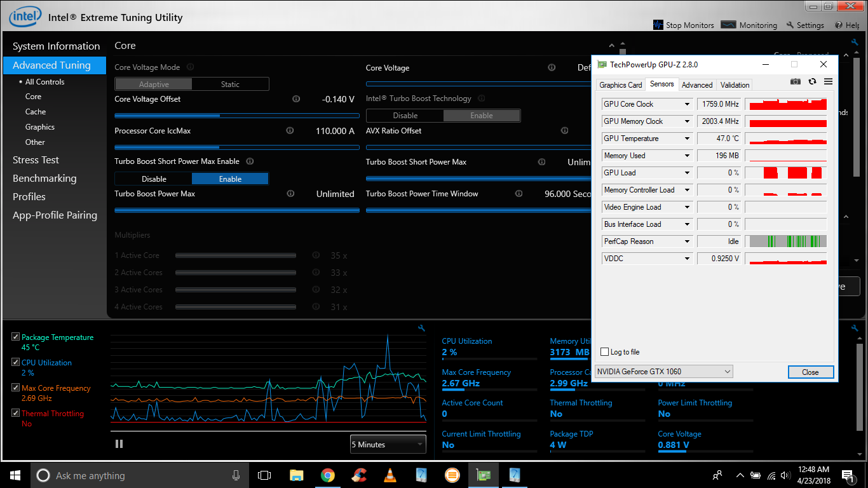Open VDDC sensor dropdown
The height and width of the screenshot is (488, 868).
click(687, 259)
